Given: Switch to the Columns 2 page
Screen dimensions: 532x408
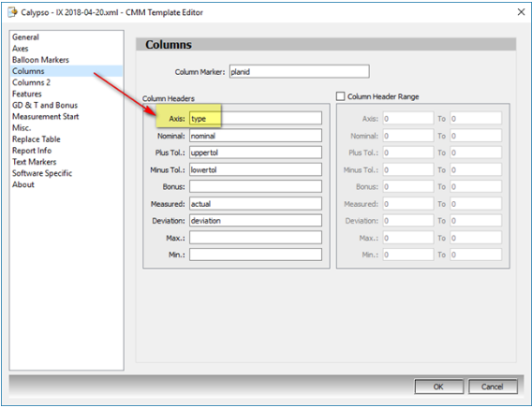Looking at the screenshot, I should click(x=31, y=82).
